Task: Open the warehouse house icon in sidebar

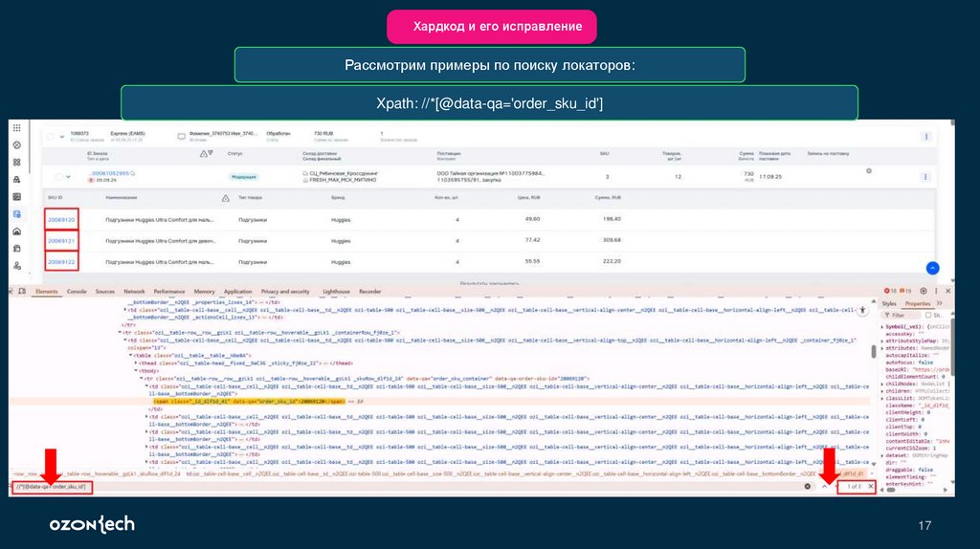Action: (x=17, y=231)
